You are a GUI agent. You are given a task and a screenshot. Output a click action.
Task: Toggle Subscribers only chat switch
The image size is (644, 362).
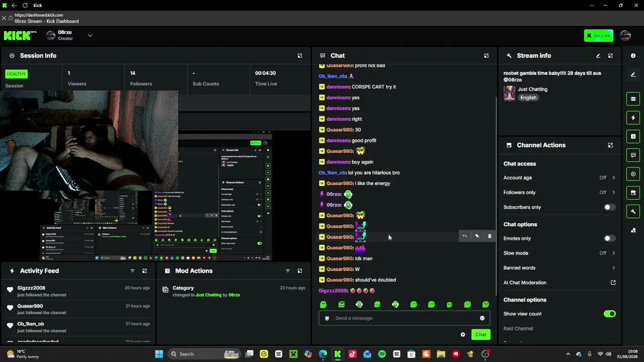click(609, 207)
